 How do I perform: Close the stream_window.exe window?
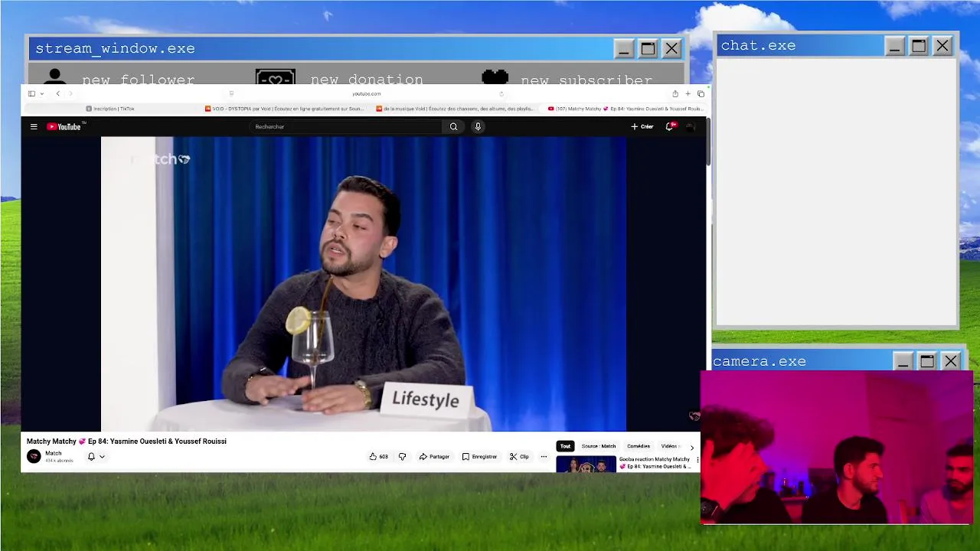[x=671, y=49]
